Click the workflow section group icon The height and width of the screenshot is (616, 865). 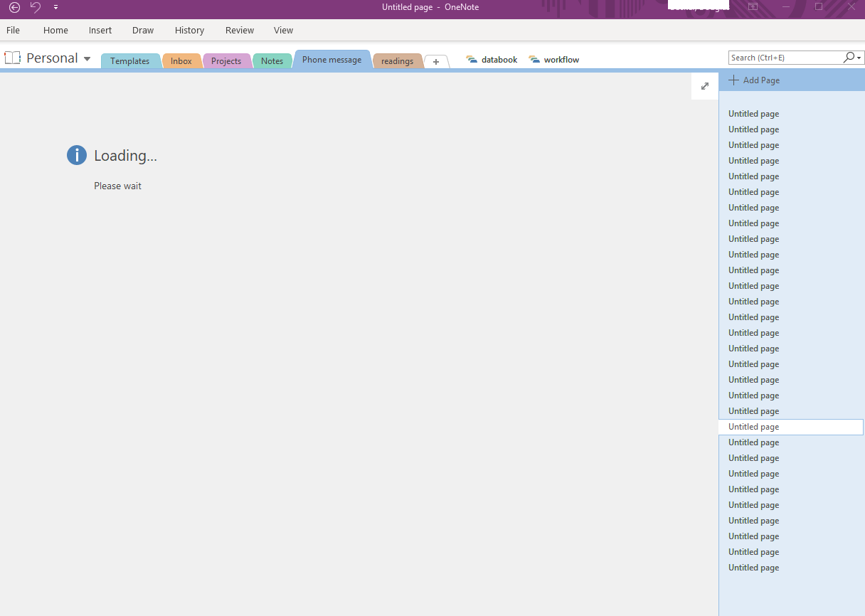534,60
